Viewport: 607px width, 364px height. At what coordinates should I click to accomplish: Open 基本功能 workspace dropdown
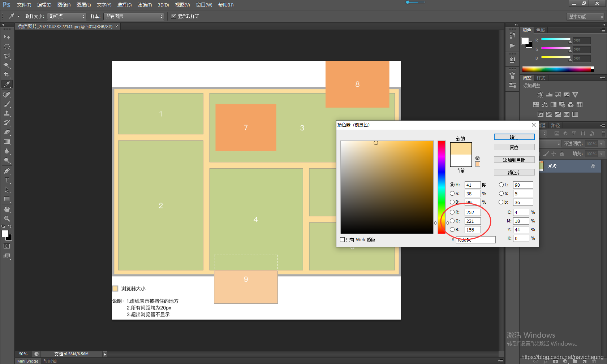pyautogui.click(x=585, y=17)
